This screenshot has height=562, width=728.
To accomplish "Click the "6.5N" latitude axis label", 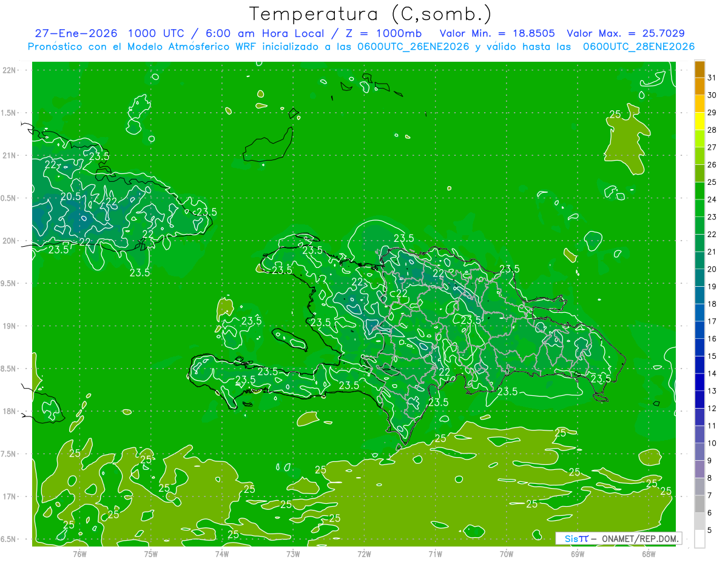I will click(8, 539).
